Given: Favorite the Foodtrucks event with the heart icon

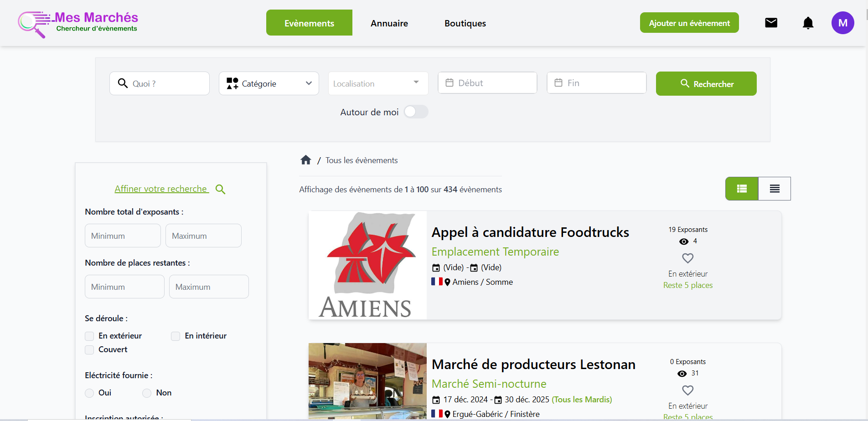Looking at the screenshot, I should pyautogui.click(x=687, y=258).
